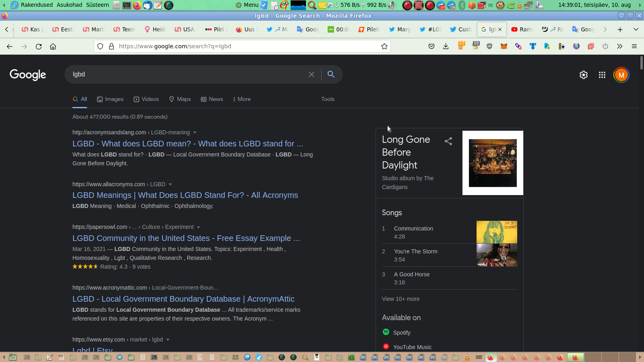Bookmark this page with the star icon
Screen dimensions: 644x362
384,46
